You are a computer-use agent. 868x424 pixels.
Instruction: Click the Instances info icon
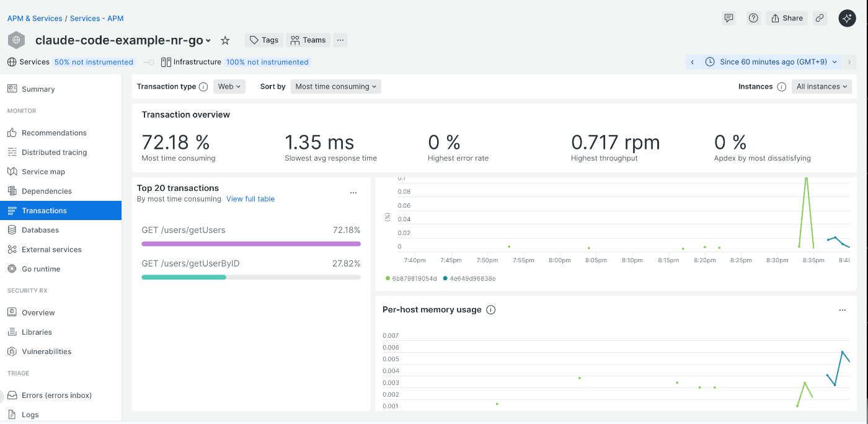(x=782, y=87)
